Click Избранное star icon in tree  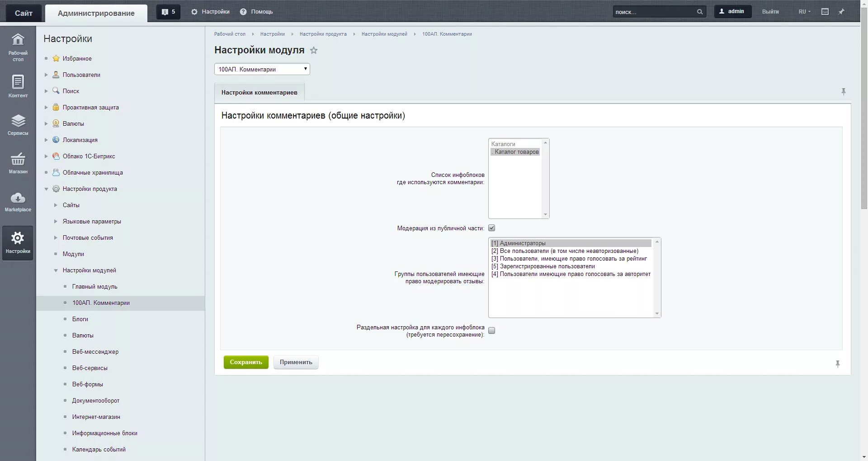tap(56, 58)
